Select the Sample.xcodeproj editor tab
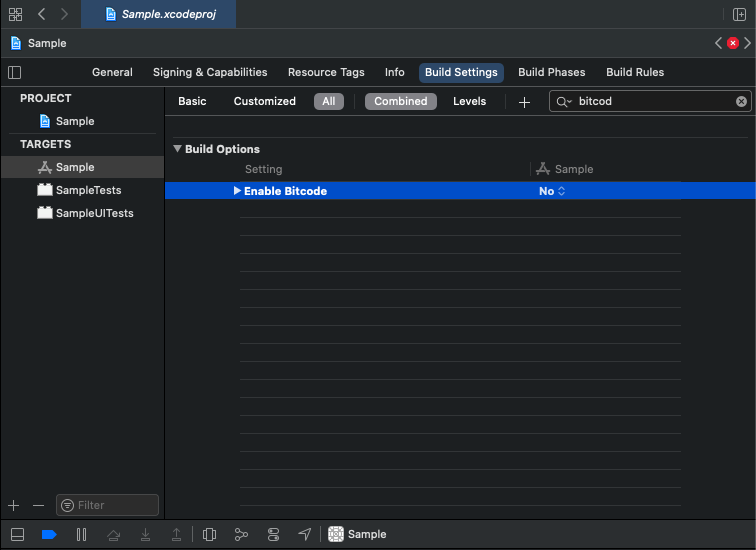 159,14
